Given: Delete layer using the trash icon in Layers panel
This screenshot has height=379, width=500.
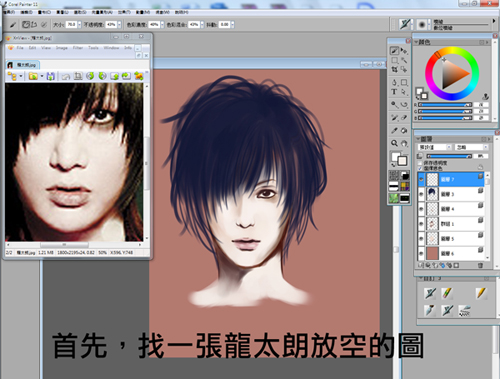Looking at the screenshot, I should click(480, 265).
